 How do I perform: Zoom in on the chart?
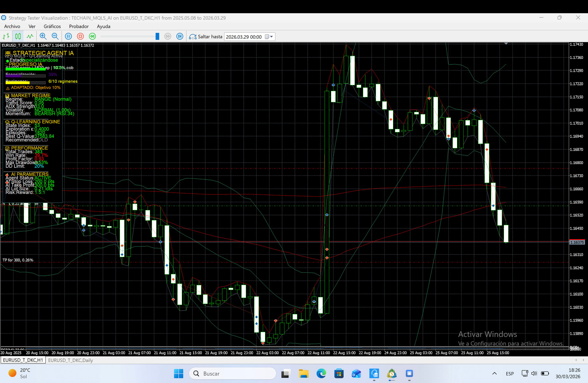(43, 36)
